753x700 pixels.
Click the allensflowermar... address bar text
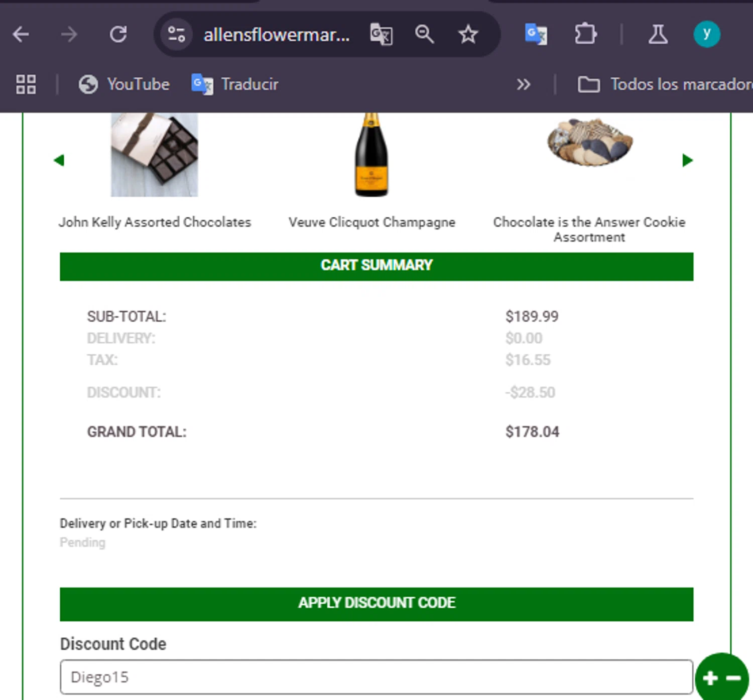pos(277,35)
